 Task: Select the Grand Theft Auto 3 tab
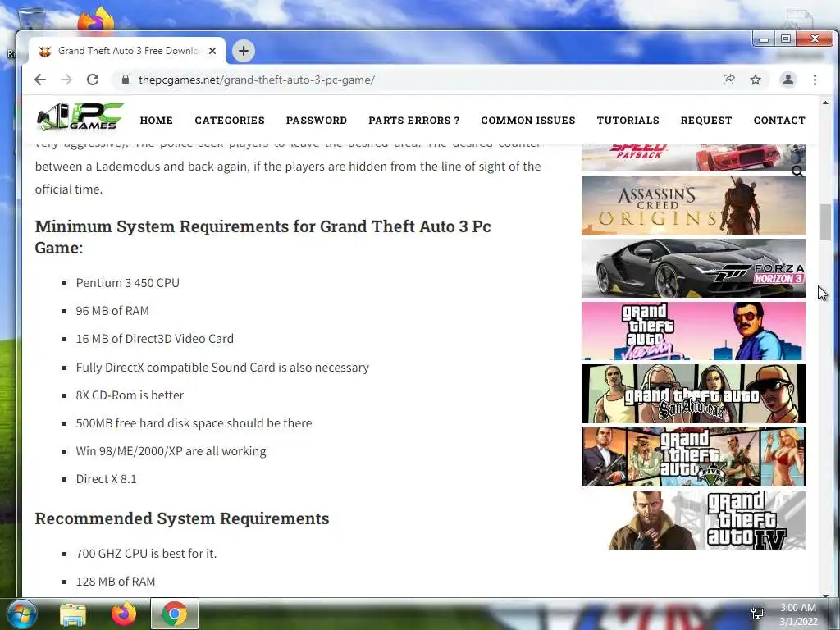coord(127,51)
